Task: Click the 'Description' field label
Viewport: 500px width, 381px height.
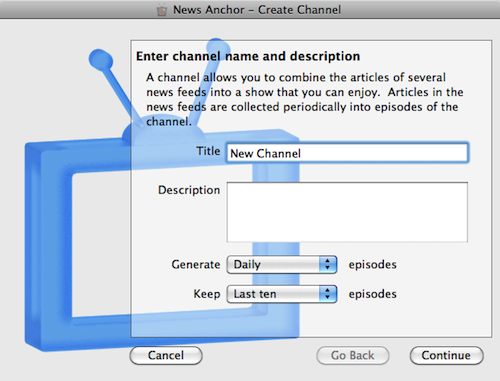Action: pos(189,190)
